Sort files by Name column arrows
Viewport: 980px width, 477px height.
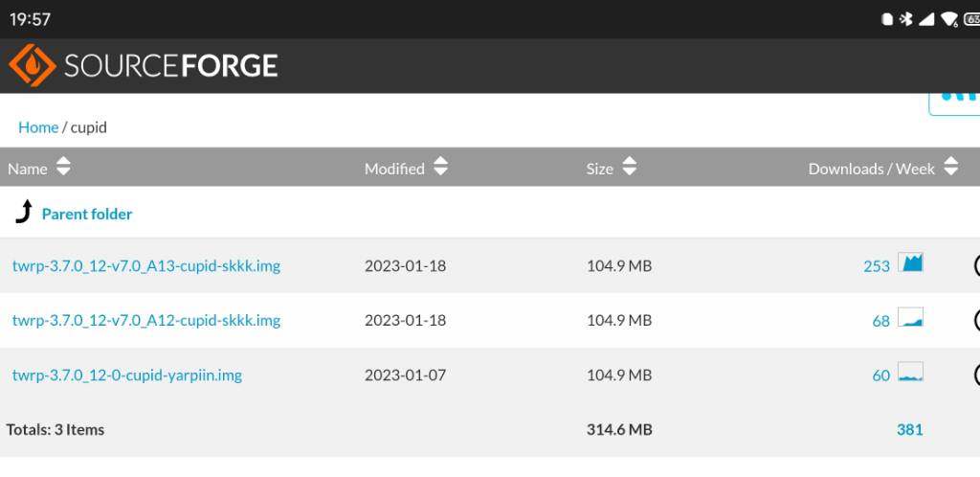click(x=63, y=167)
